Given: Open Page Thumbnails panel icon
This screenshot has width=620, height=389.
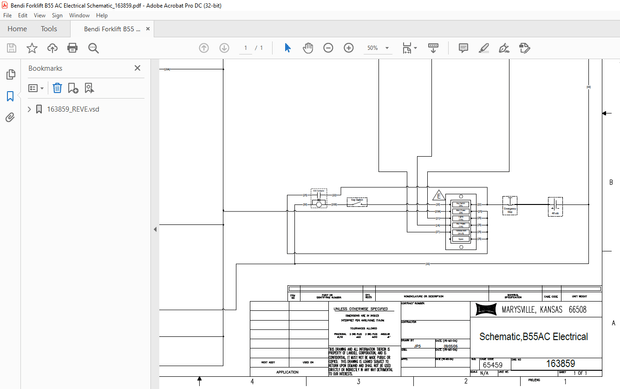Looking at the screenshot, I should (11, 75).
